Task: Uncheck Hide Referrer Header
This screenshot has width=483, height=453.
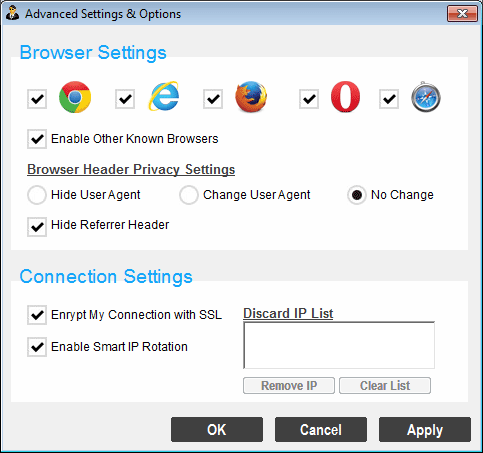Action: 37,227
